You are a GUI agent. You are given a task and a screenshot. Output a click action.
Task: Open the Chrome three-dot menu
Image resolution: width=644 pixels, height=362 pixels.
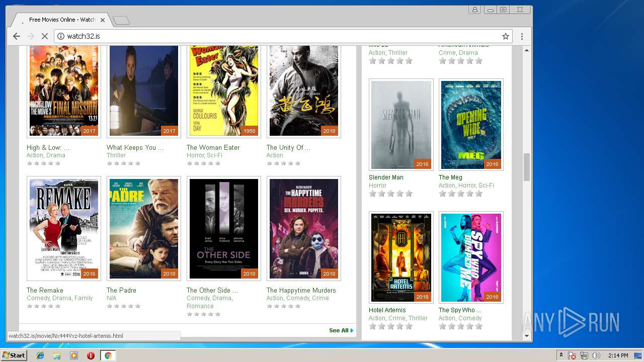click(522, 36)
